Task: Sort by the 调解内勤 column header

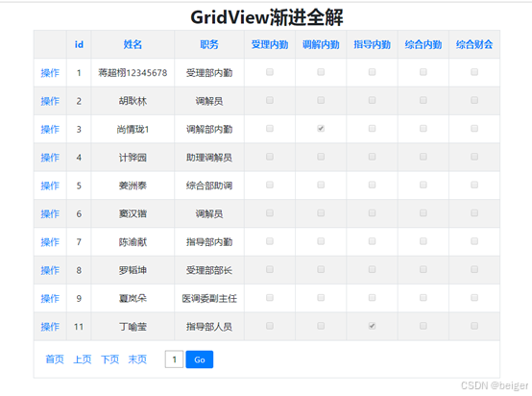Action: pos(321,44)
